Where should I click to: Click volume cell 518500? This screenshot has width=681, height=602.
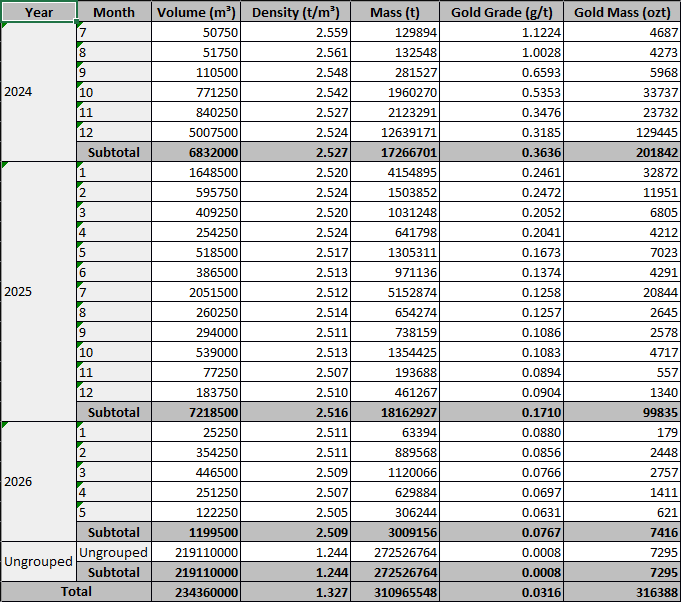pos(196,252)
